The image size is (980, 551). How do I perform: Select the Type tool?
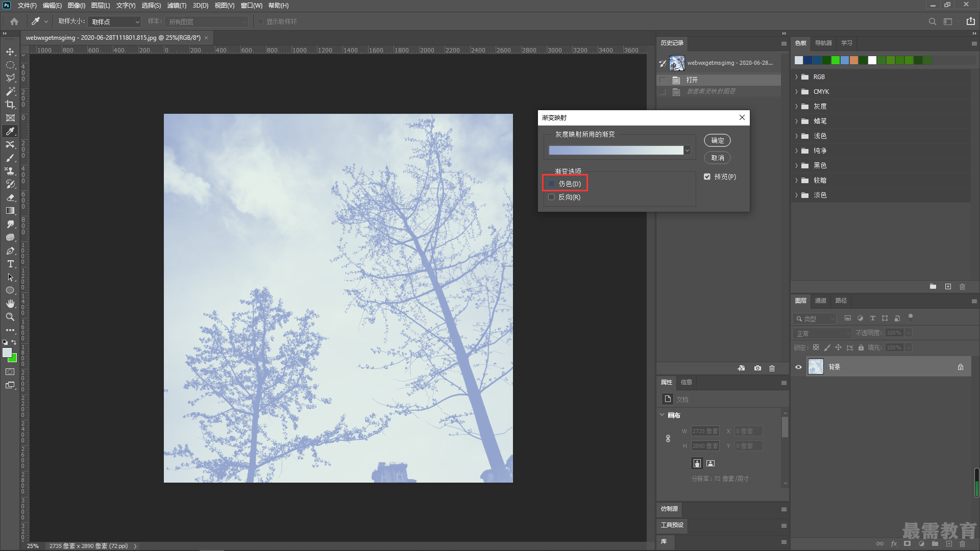point(10,264)
